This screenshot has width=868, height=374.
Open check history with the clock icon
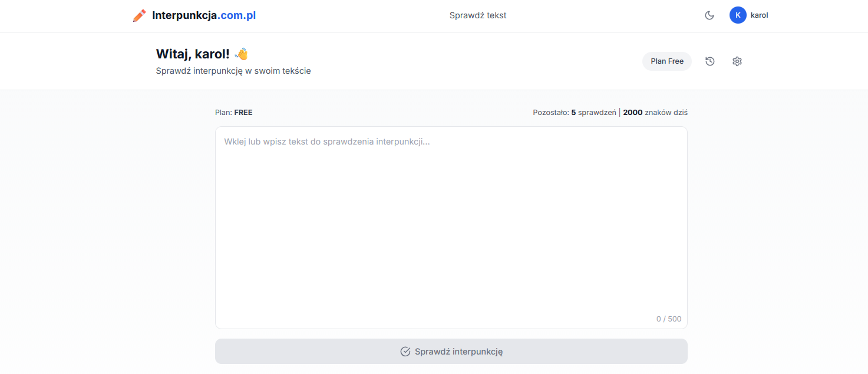point(710,61)
